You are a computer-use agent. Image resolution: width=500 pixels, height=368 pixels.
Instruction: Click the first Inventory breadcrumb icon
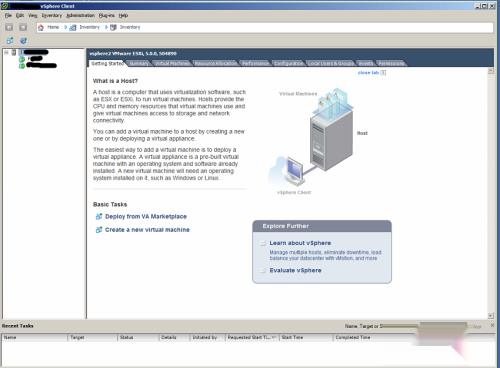click(x=73, y=27)
